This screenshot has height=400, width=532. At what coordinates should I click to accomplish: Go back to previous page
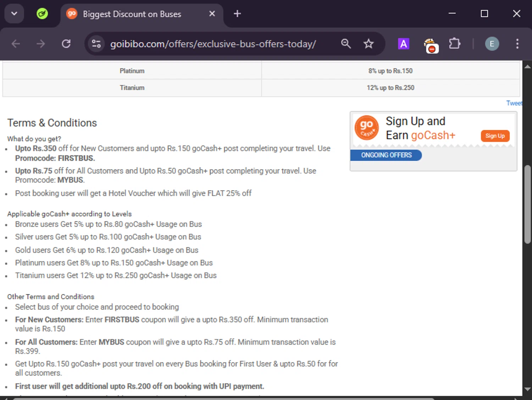(x=16, y=44)
